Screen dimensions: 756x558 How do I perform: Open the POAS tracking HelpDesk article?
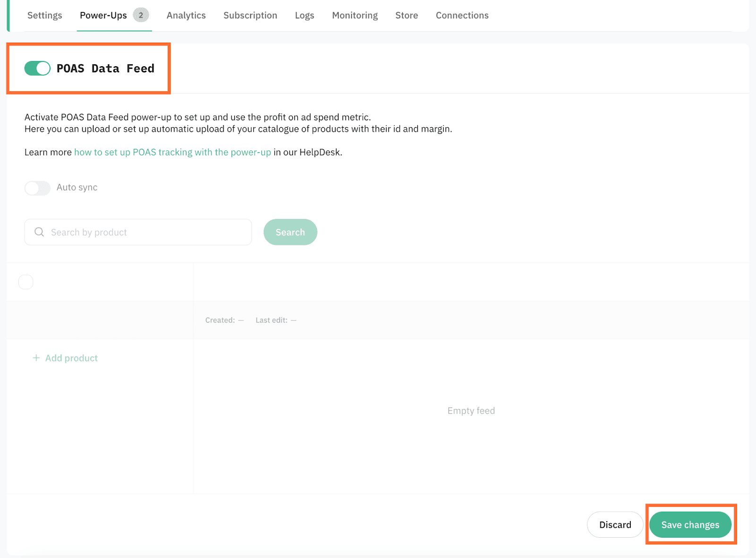click(x=172, y=152)
